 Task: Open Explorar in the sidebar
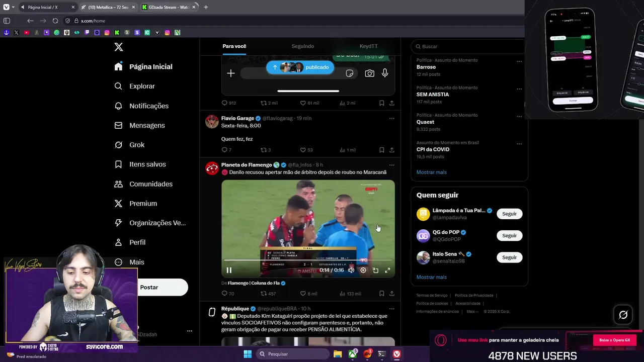pos(135,86)
